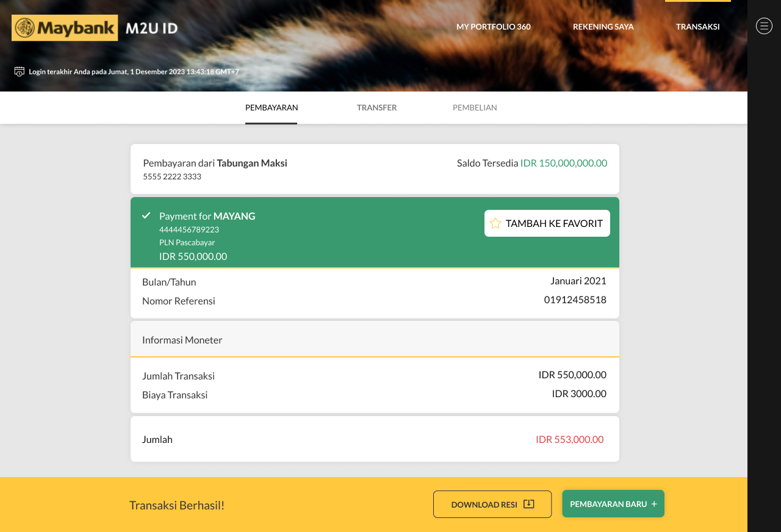
Task: Click the Maybank tiger logo
Action: (x=25, y=28)
